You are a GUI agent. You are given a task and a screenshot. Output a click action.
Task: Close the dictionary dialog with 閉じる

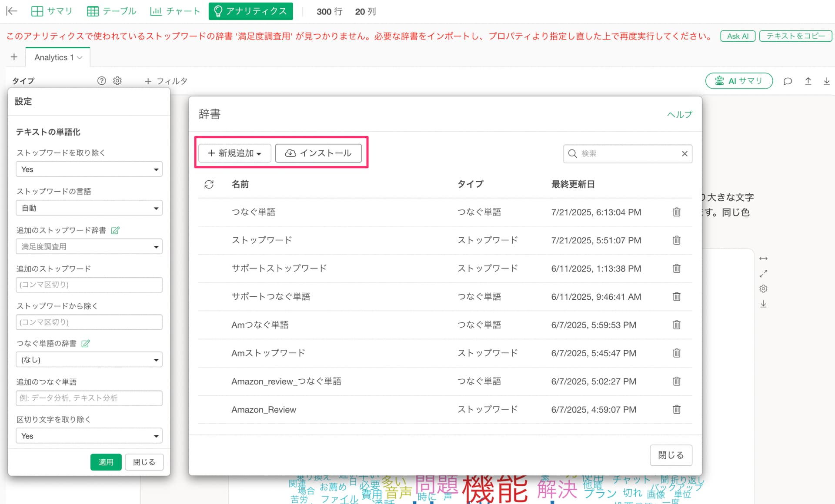[671, 455]
